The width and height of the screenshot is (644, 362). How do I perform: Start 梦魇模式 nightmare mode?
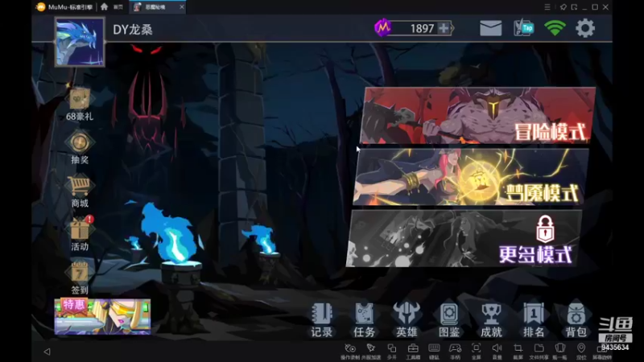[x=471, y=177]
